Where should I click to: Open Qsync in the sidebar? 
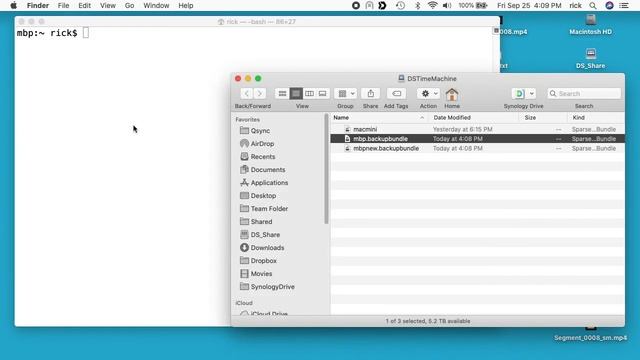[256, 131]
